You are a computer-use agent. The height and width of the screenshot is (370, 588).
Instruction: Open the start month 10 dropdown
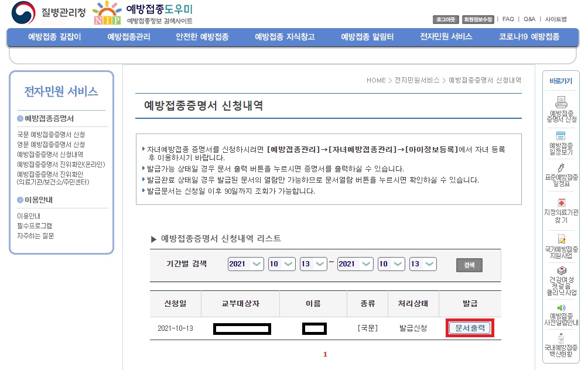click(282, 264)
